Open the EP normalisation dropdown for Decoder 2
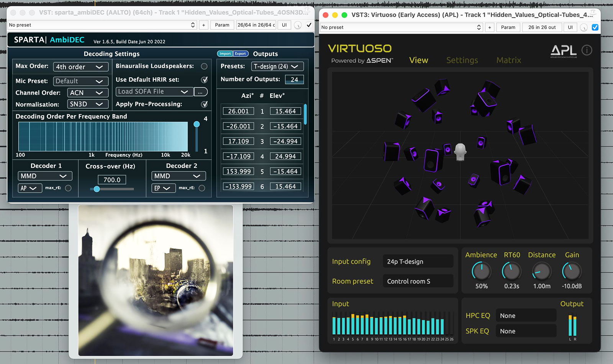 [x=164, y=188]
